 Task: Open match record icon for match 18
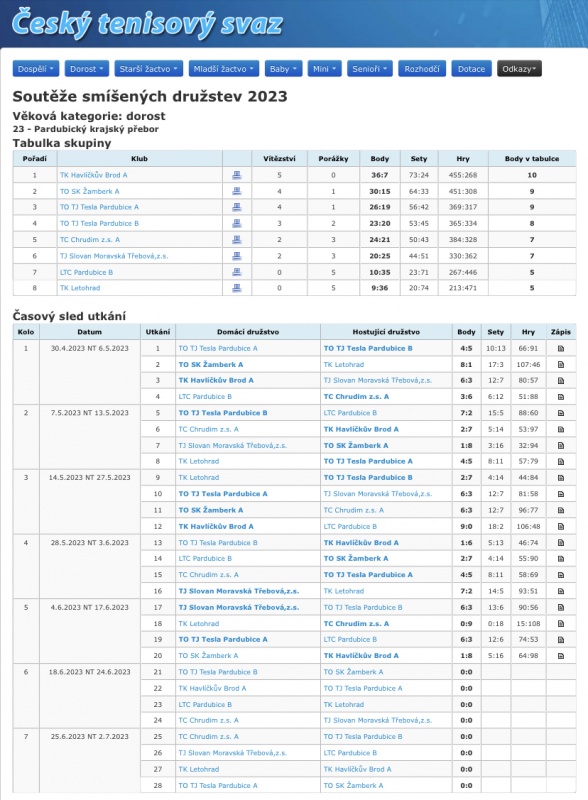click(x=560, y=623)
